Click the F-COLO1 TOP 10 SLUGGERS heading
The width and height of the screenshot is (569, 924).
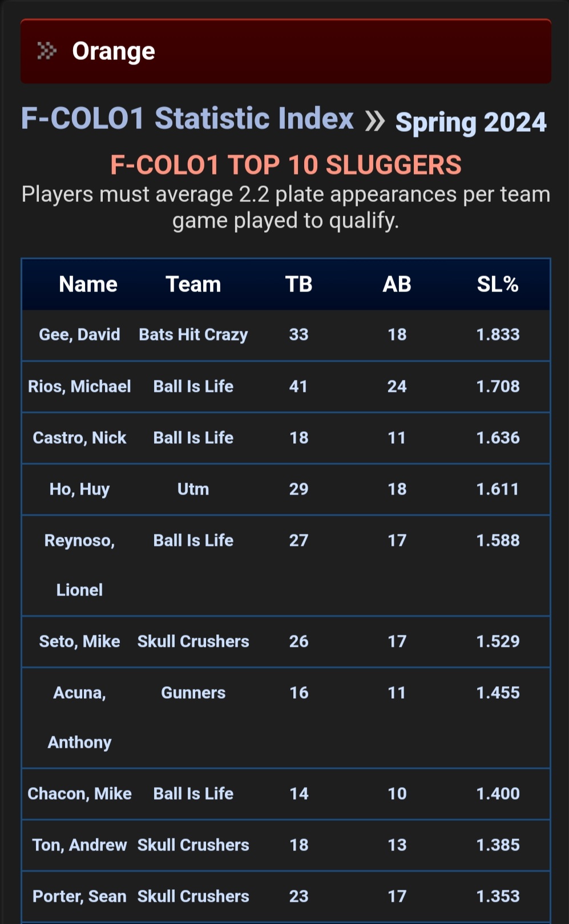(x=285, y=165)
